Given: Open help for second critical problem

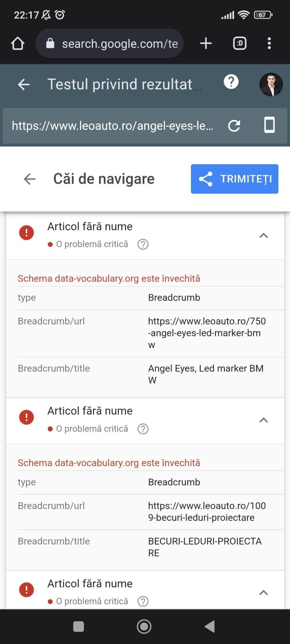Looking at the screenshot, I should pos(143,429).
